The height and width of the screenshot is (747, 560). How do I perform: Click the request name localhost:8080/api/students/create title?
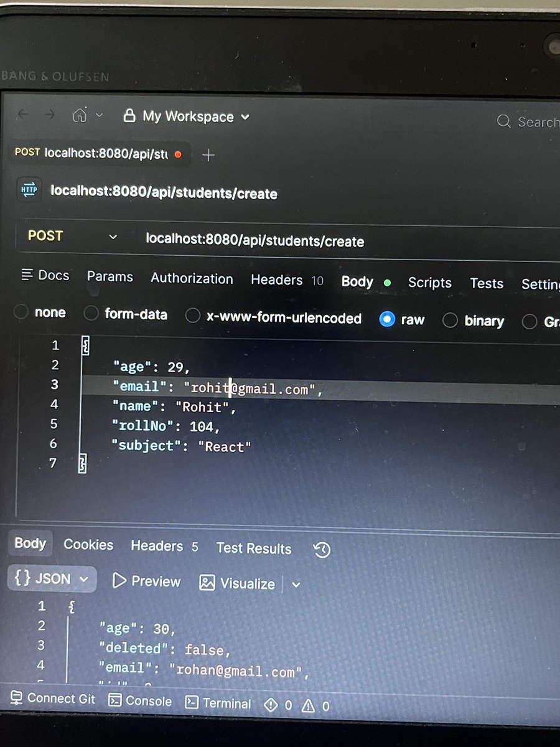click(164, 193)
